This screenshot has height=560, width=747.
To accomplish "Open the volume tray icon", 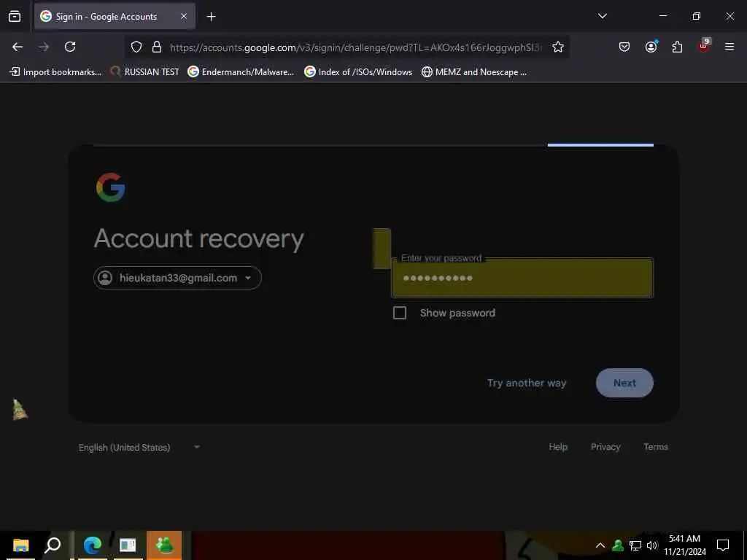I will point(651,545).
